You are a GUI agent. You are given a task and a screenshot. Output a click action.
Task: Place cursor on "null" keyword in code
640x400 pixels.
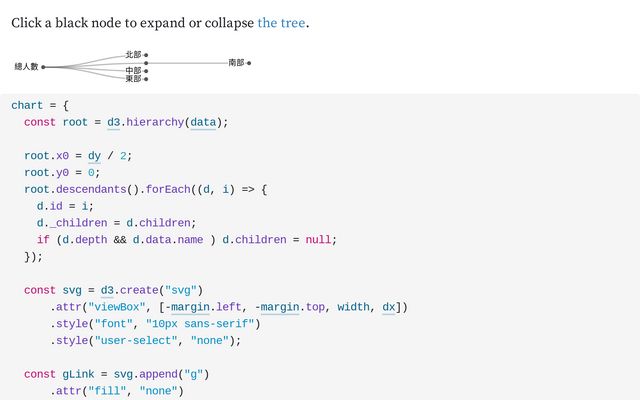pyautogui.click(x=318, y=240)
